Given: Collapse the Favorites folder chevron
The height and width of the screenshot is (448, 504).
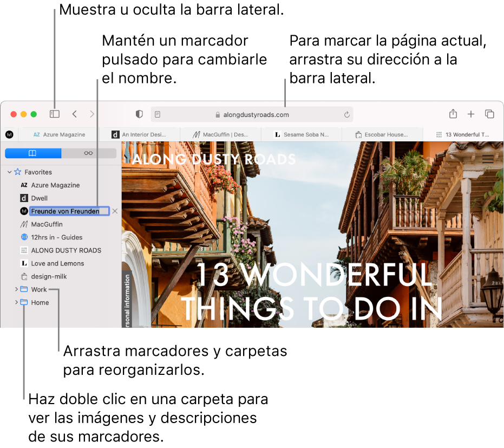Looking at the screenshot, I should pos(10,172).
